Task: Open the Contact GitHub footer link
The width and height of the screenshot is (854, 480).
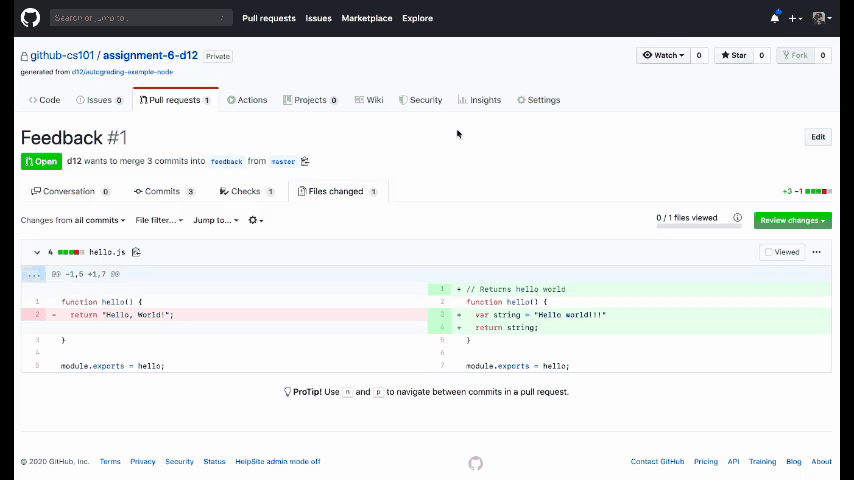Action: click(657, 461)
